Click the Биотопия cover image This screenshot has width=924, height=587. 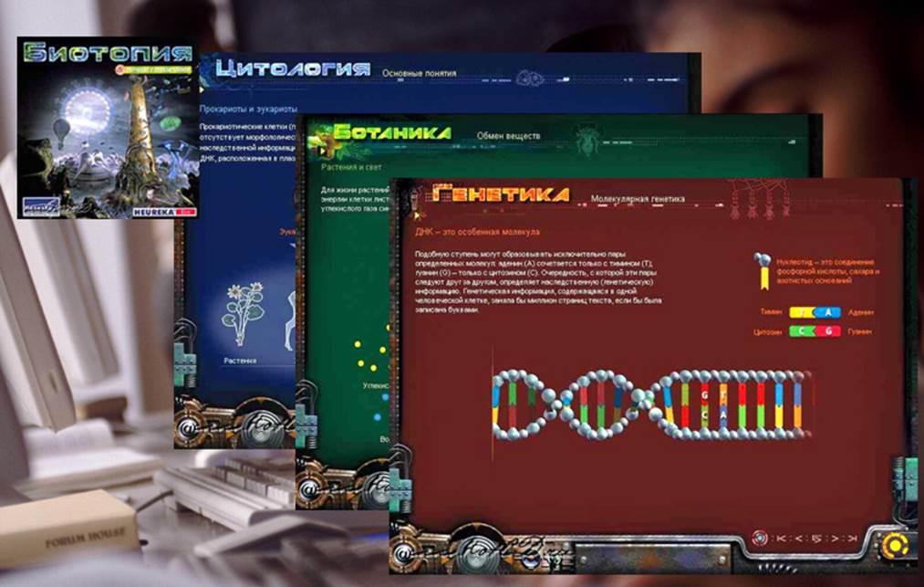[x=108, y=128]
